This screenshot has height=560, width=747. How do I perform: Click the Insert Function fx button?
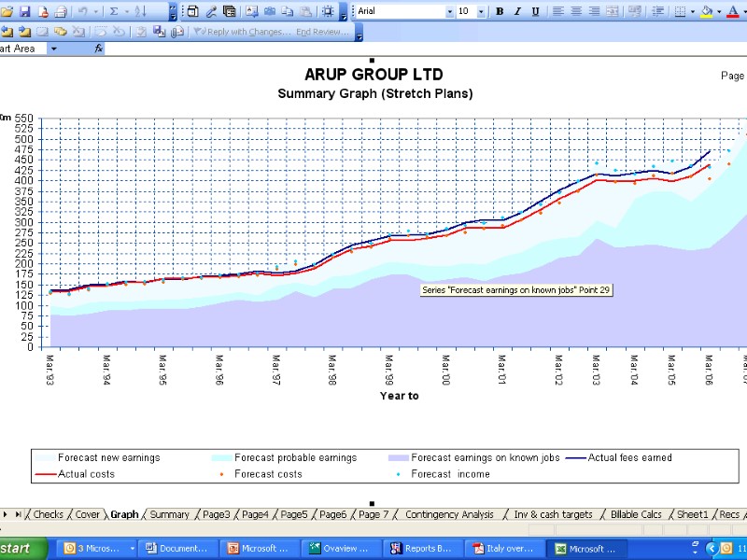click(x=99, y=49)
